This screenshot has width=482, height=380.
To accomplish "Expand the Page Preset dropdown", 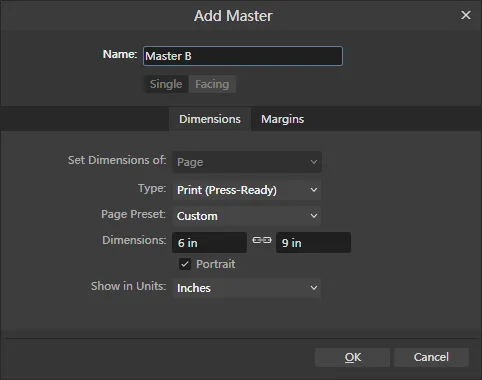I will tap(247, 216).
